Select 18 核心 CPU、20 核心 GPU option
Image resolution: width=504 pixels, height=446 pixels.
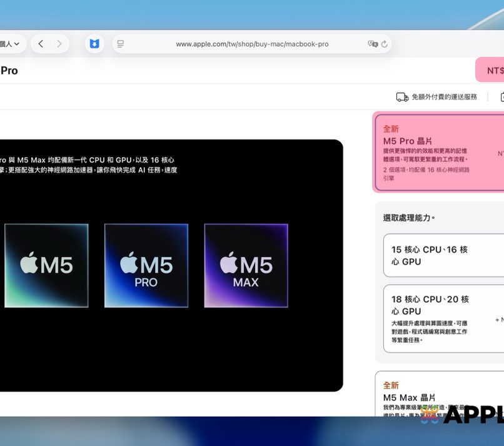[443, 318]
